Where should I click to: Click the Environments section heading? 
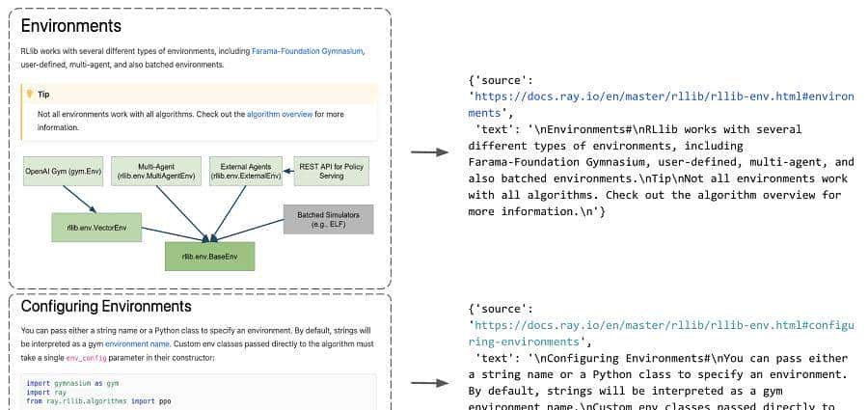point(71,26)
